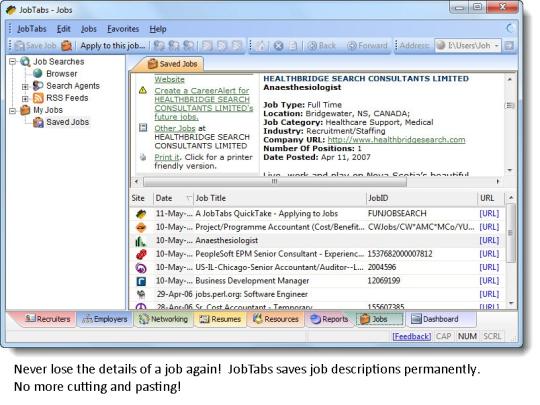Viewport: 540px width, 405px height.
Task: Click site icon of US-IL-Chicago row
Action: pos(141,268)
